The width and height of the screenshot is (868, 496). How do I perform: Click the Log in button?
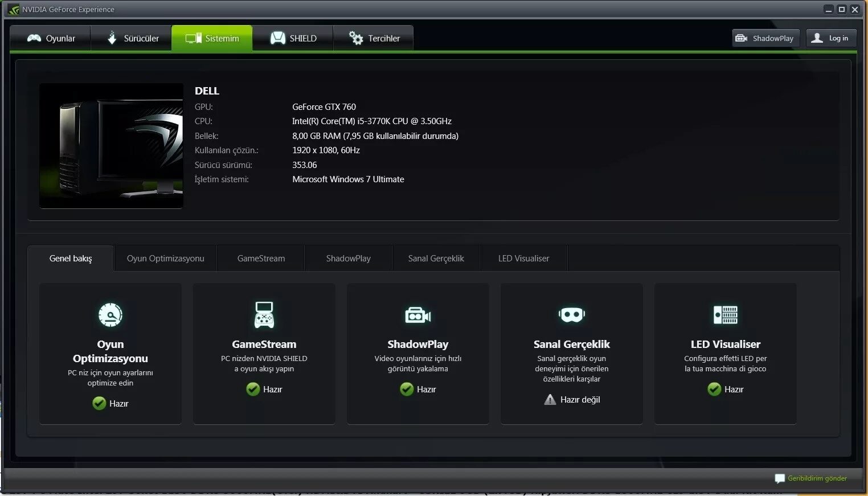pyautogui.click(x=832, y=38)
